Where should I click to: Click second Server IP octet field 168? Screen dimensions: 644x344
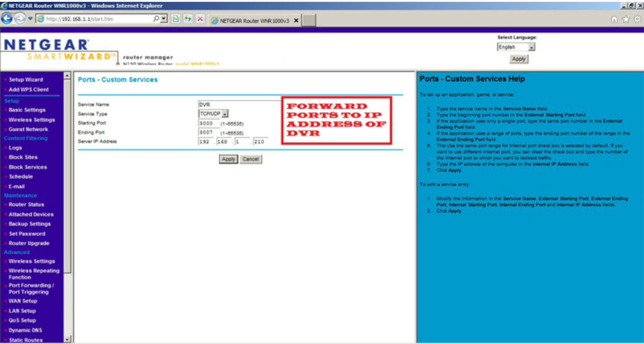(224, 142)
